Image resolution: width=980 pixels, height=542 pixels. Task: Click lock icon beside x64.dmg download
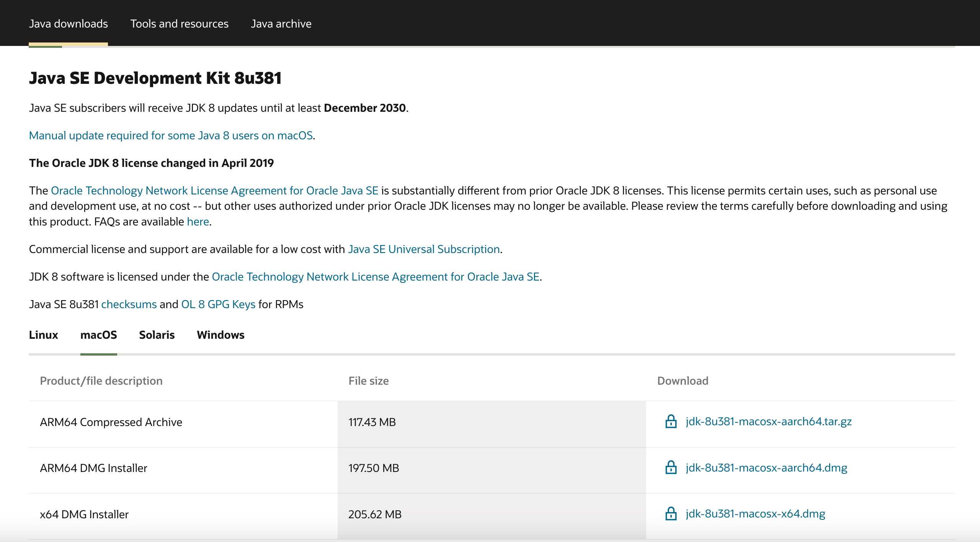pyautogui.click(x=671, y=514)
